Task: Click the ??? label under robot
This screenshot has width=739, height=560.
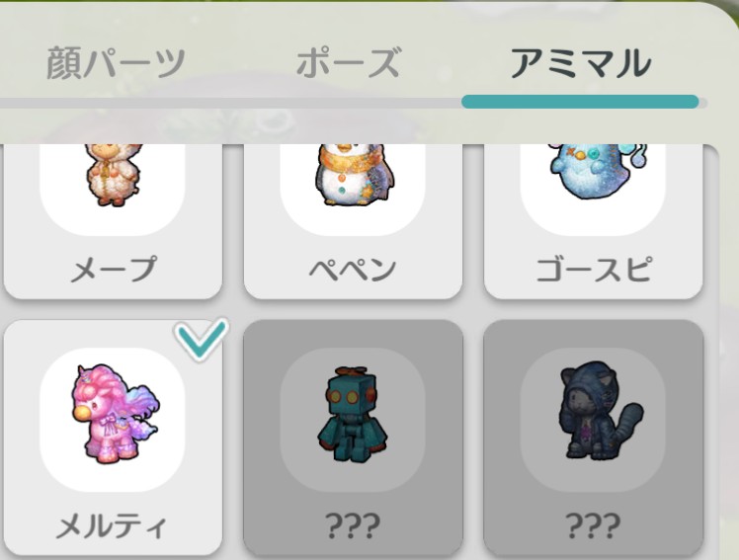Action: tap(353, 526)
